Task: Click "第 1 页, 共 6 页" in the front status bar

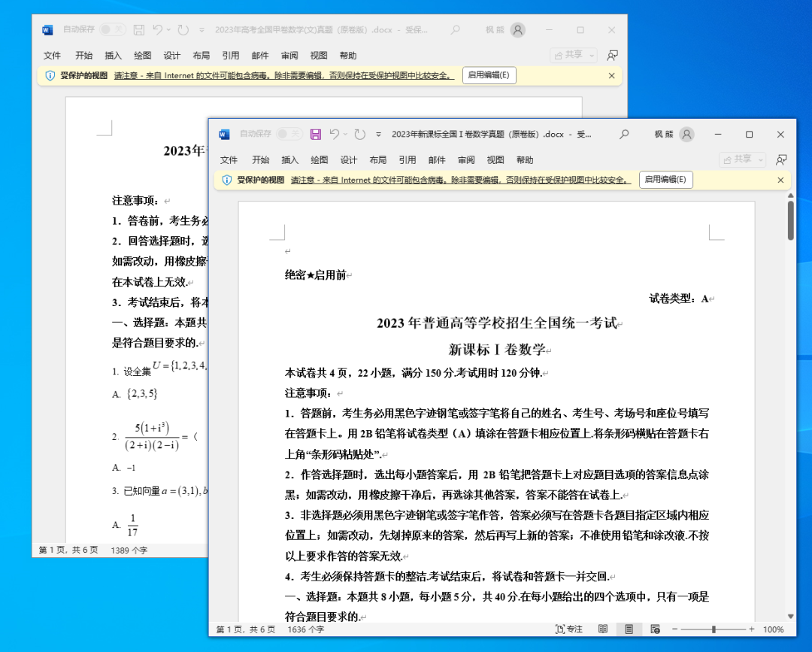Action: coord(245,629)
